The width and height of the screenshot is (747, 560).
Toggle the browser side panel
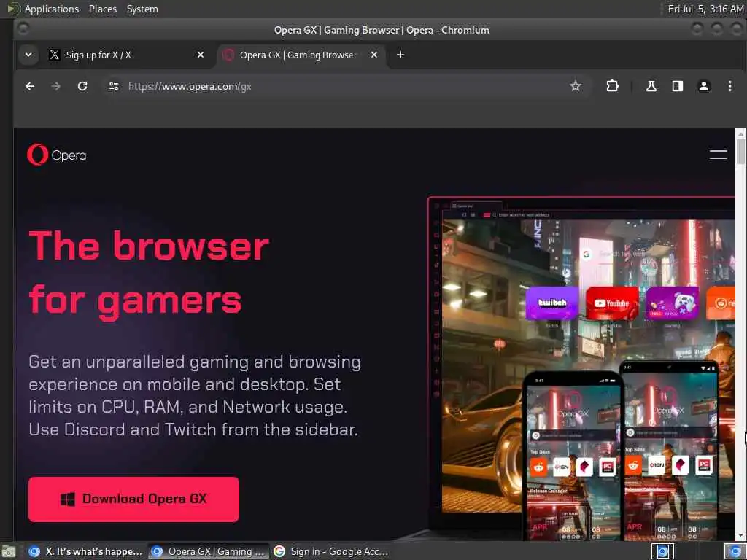678,86
